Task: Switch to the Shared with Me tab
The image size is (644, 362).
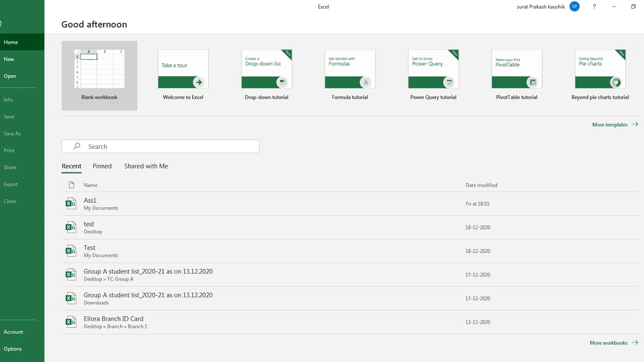Action: click(x=146, y=166)
